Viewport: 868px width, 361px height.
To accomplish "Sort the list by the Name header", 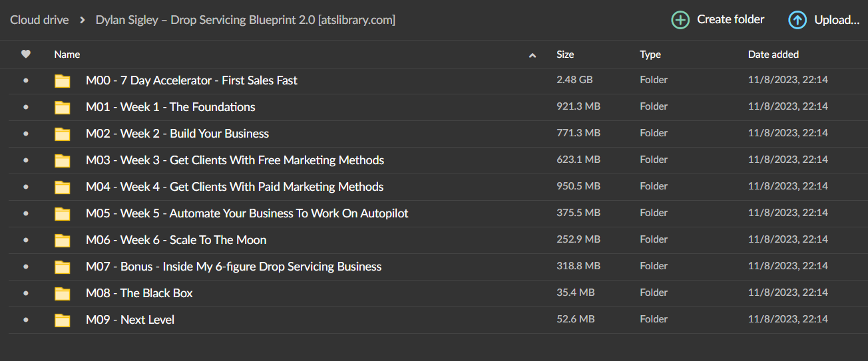I will (67, 55).
